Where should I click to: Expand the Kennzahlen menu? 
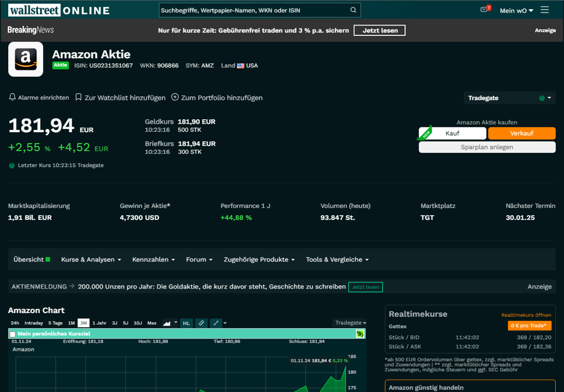click(154, 259)
